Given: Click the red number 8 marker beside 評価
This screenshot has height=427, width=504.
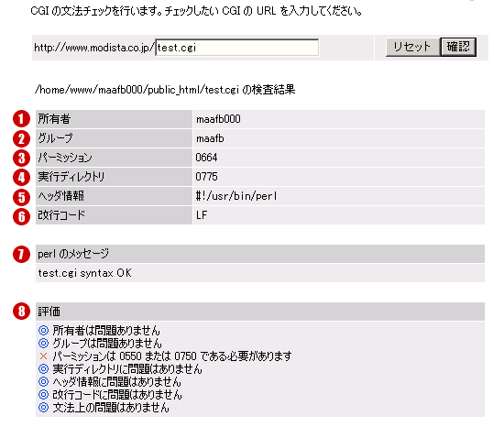Looking at the screenshot, I should click(22, 312).
